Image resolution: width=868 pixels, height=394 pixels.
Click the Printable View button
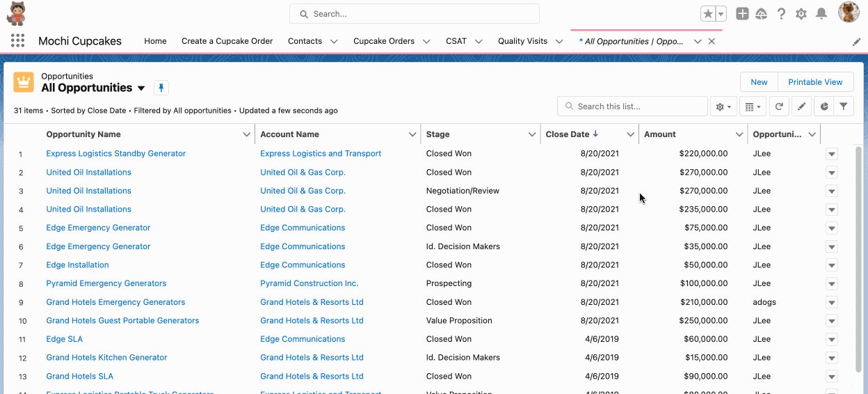click(815, 82)
